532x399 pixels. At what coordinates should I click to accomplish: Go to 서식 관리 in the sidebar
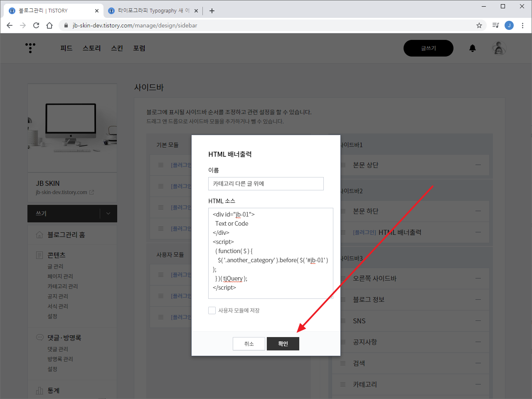point(58,306)
